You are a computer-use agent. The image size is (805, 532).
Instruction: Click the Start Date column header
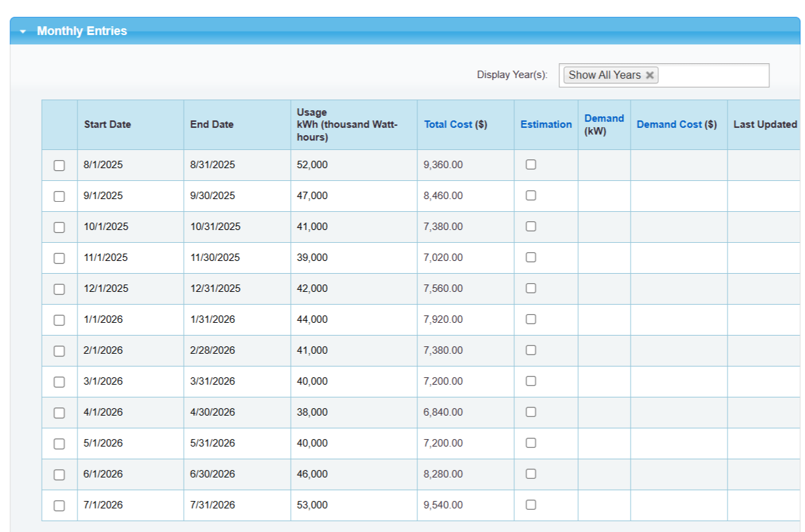click(107, 124)
